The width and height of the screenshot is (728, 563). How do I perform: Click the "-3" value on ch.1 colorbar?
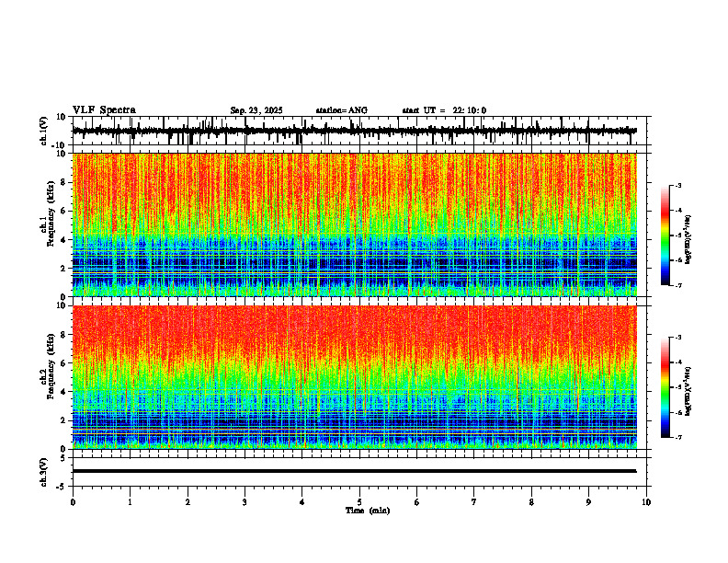678,185
